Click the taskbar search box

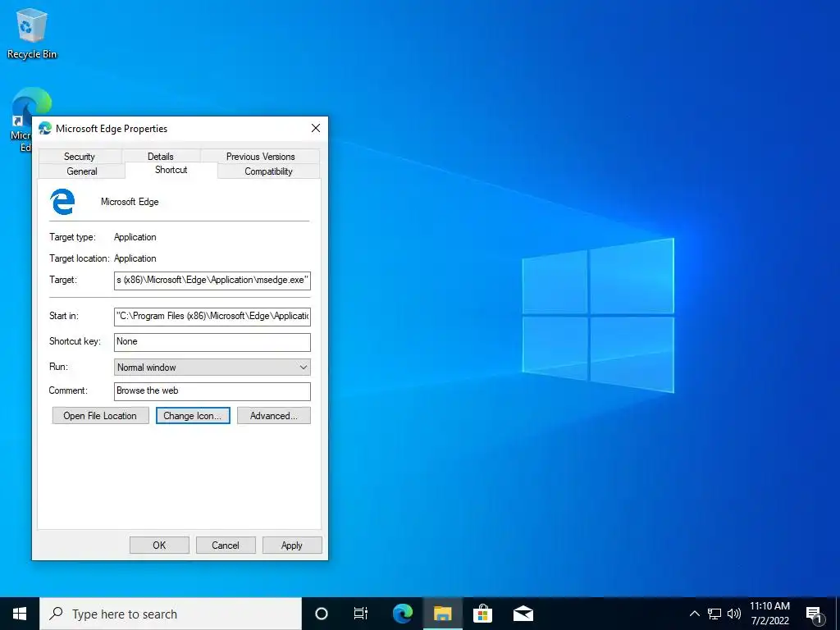(171, 614)
